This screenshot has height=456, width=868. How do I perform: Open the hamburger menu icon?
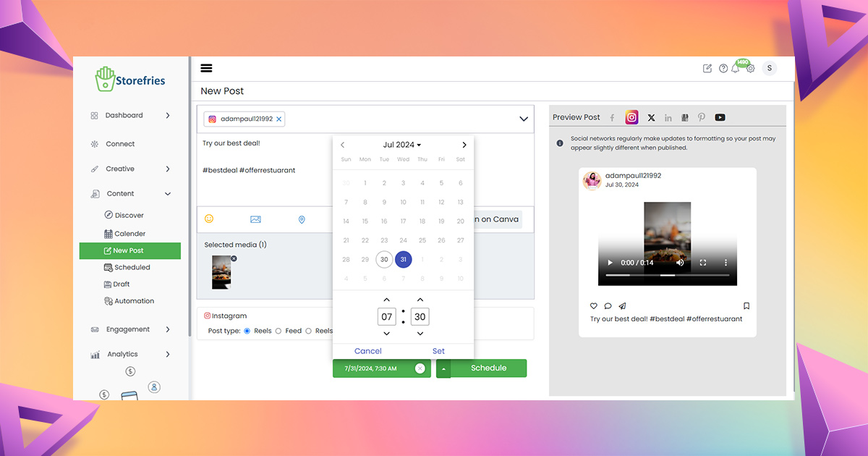click(x=206, y=68)
